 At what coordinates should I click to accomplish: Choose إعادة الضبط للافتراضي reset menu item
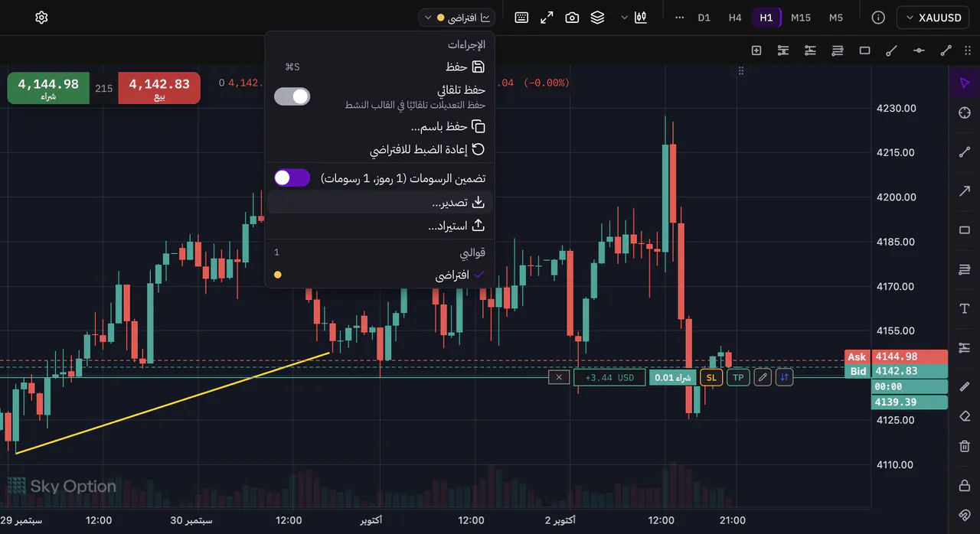[x=380, y=149]
